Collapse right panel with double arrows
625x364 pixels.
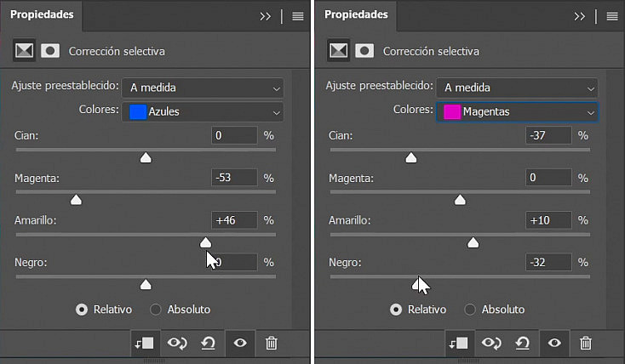[580, 16]
